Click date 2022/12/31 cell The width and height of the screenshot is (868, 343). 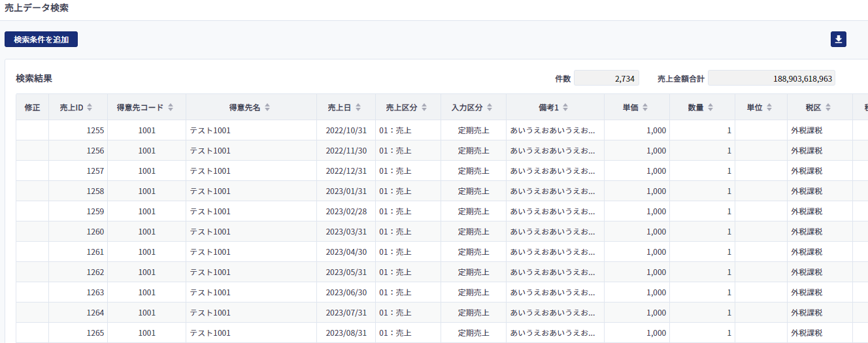point(346,171)
